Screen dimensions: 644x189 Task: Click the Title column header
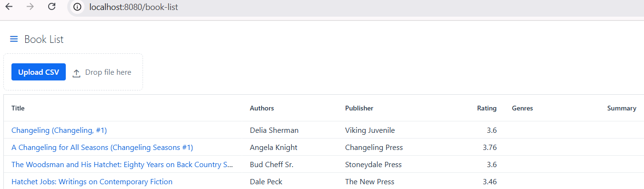click(18, 108)
